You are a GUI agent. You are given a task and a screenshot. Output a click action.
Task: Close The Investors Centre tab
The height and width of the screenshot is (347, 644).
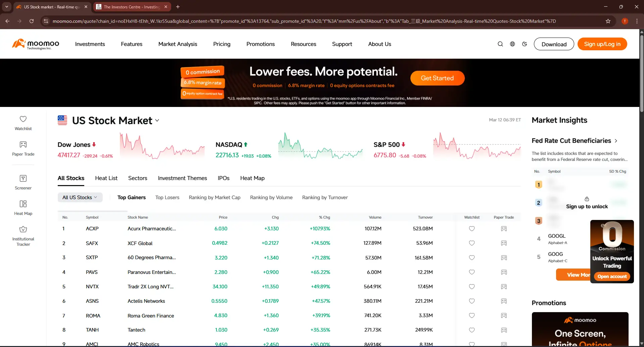tap(166, 7)
